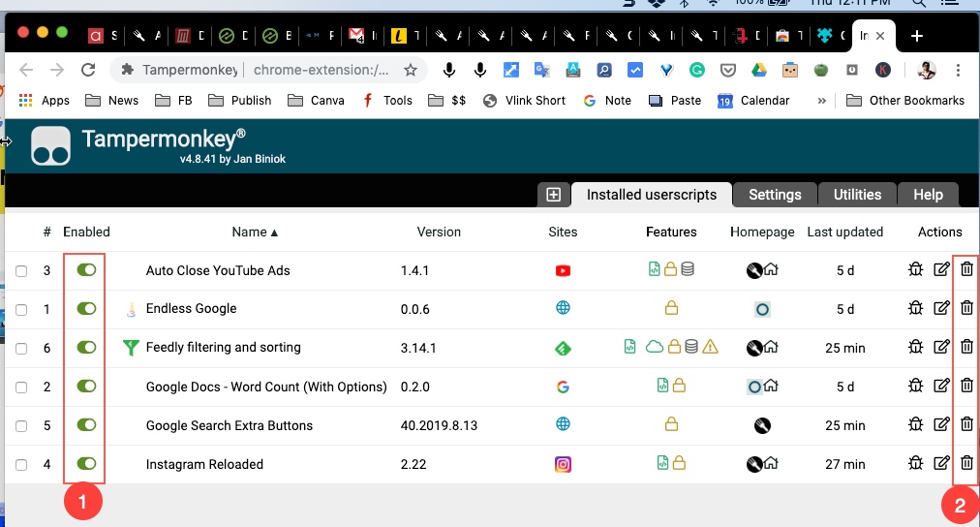
Task: Expand the Other Bookmarks folder
Action: pos(905,100)
